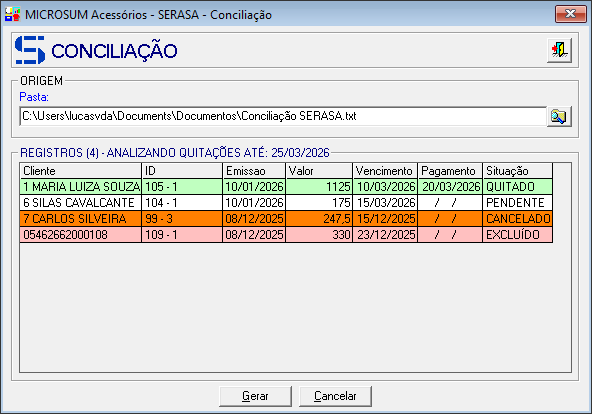Click the MICROSUM app icon in title bar
The width and height of the screenshot is (592, 414).
click(12, 14)
